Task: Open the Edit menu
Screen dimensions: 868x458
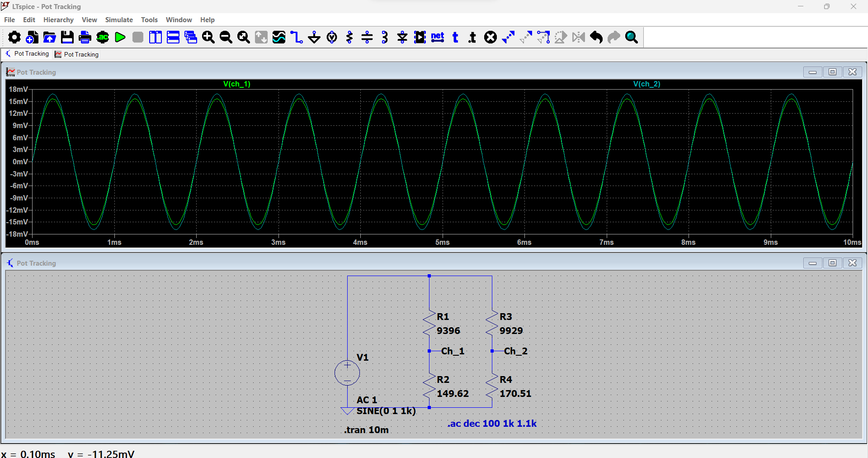Action: [29, 20]
